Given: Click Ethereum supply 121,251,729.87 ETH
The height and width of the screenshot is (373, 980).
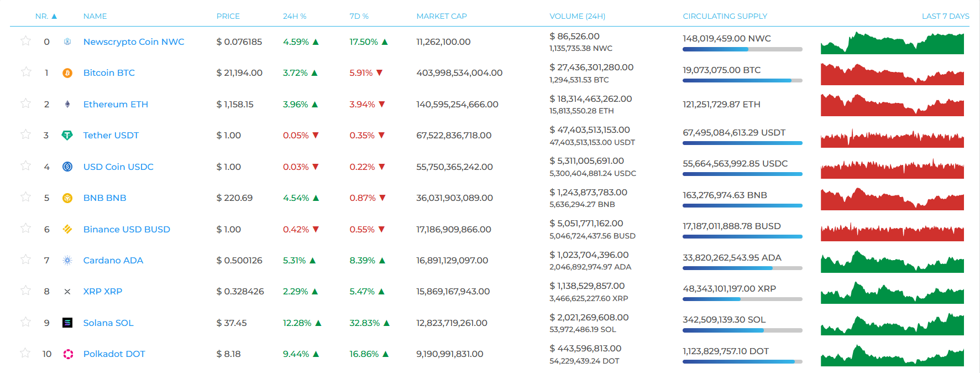Looking at the screenshot, I should tap(721, 104).
